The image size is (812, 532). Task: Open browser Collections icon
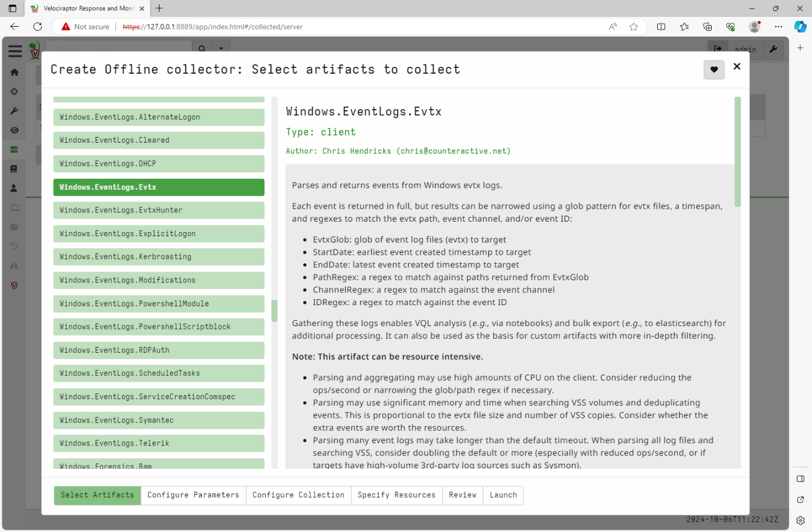[708, 27]
